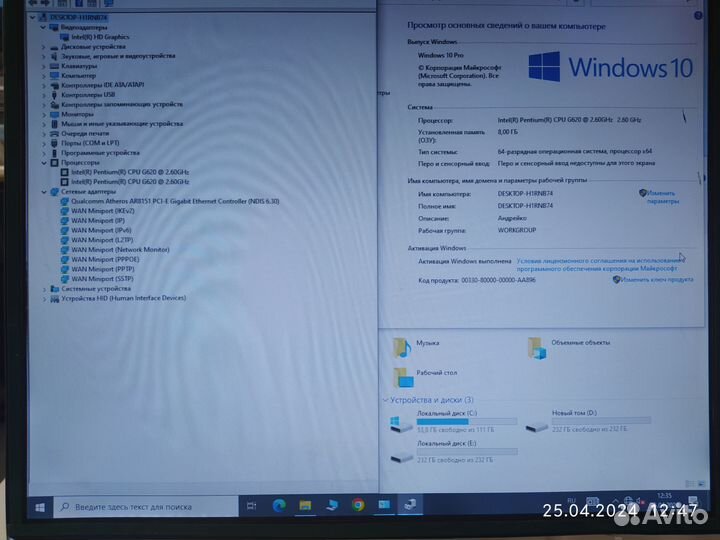Click Изменить ключ продукта link
Screen dimensions: 720x540
(x=657, y=280)
